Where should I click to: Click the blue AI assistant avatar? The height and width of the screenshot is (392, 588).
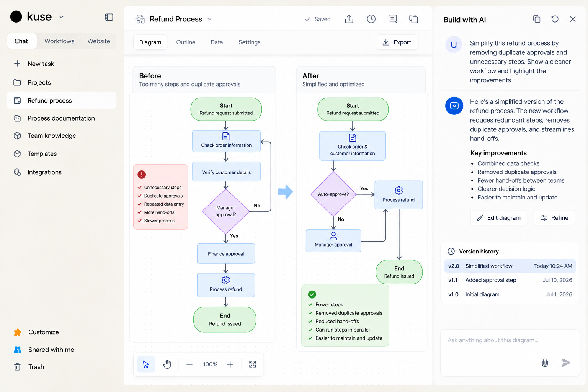pos(454,106)
